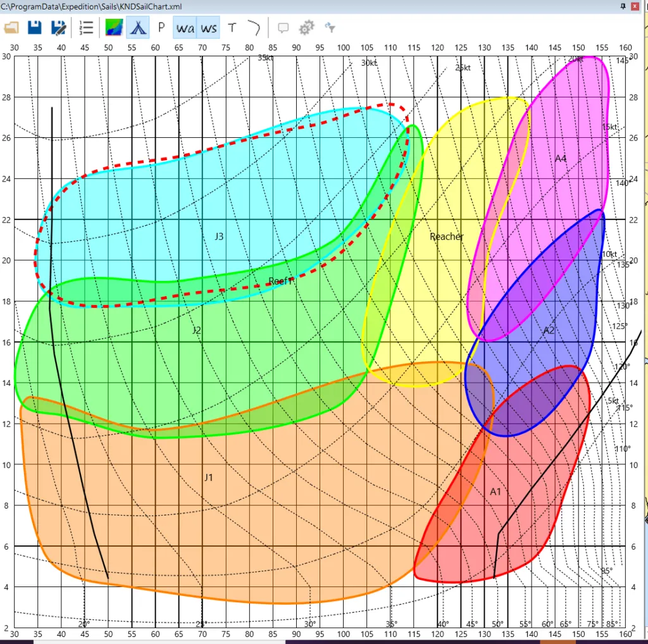Select the orange J1 sail area

click(209, 478)
